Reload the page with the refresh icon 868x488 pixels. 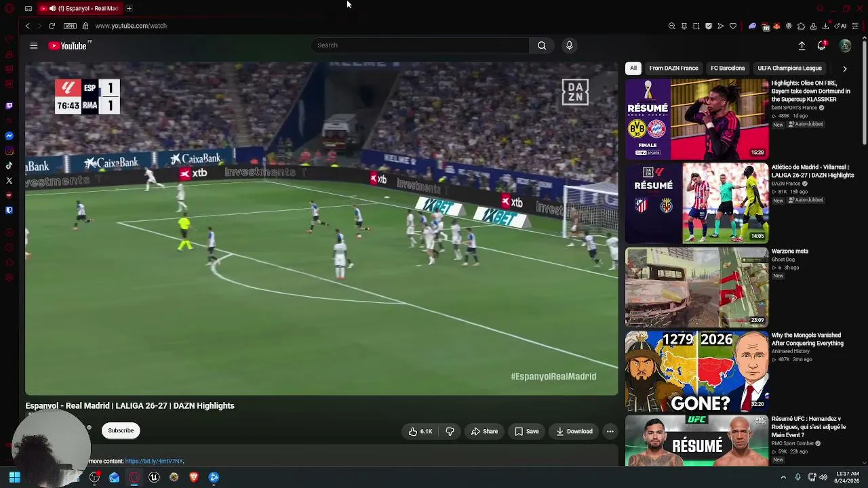tap(52, 26)
